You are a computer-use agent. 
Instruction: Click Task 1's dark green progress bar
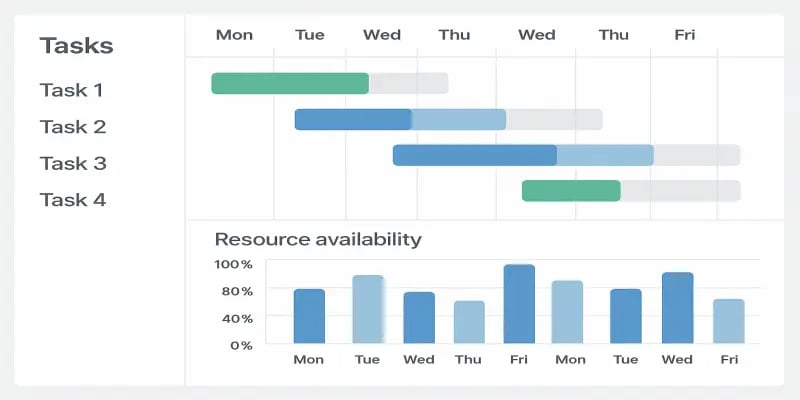[x=290, y=83]
